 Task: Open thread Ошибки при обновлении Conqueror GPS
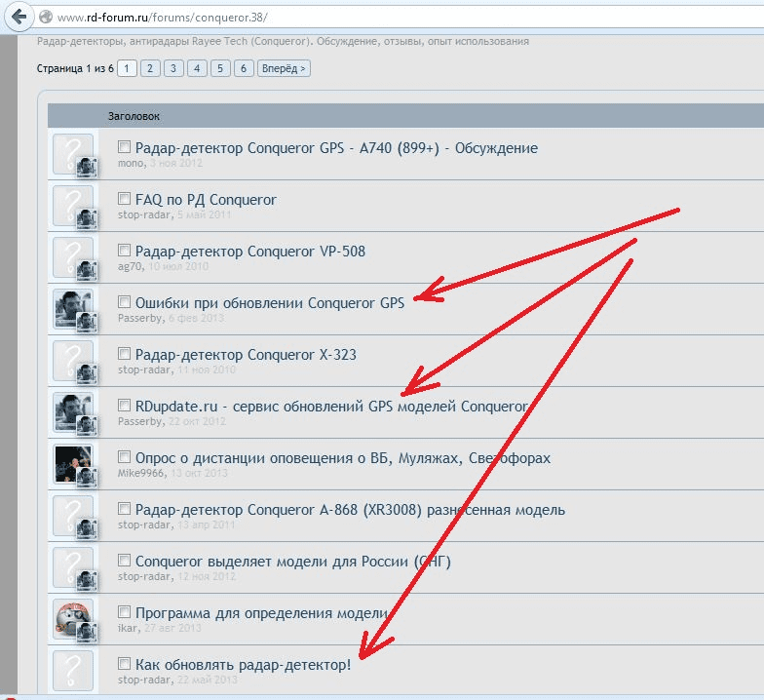(x=269, y=302)
